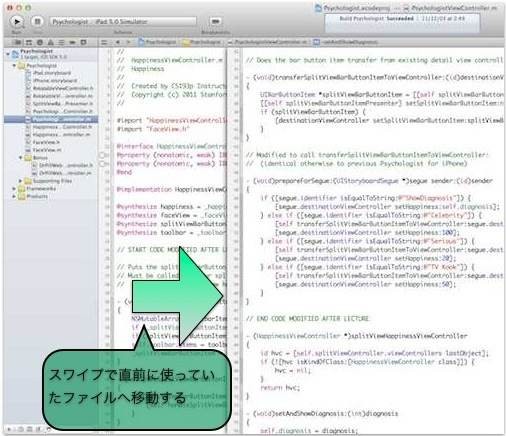Select the Psychologist project row in navigator
The width and height of the screenshot is (506, 436).
51,54
